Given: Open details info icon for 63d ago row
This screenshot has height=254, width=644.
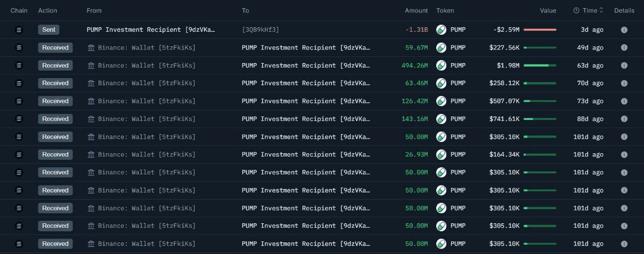Looking at the screenshot, I should 624,66.
